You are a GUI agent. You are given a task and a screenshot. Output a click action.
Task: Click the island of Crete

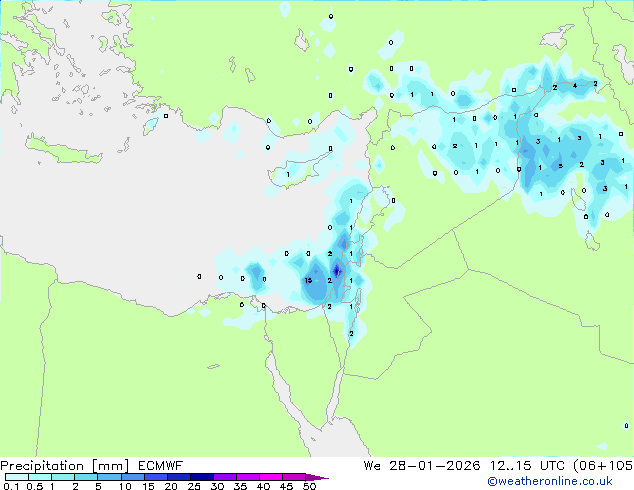point(63,150)
